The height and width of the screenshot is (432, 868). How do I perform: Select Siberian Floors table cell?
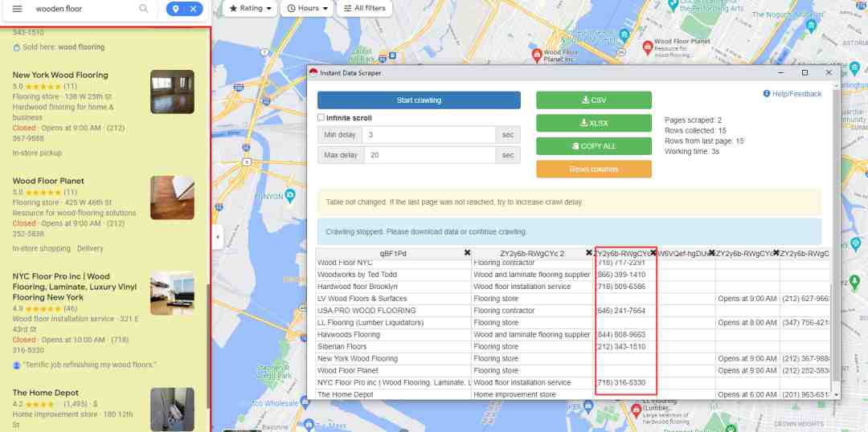coord(394,347)
